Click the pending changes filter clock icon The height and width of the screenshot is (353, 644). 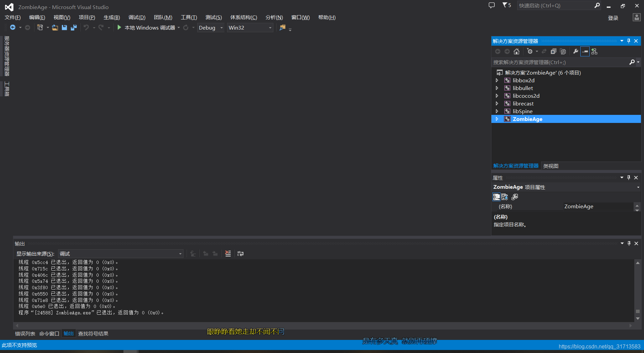(530, 51)
